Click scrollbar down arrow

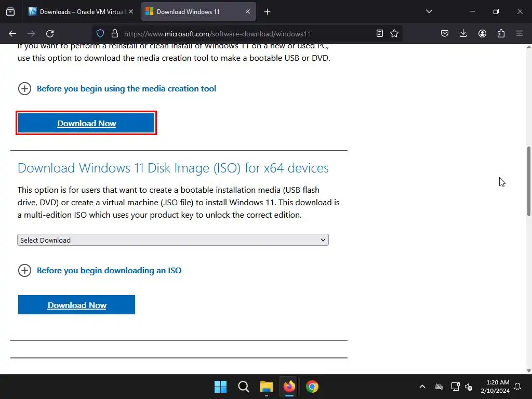click(x=528, y=370)
